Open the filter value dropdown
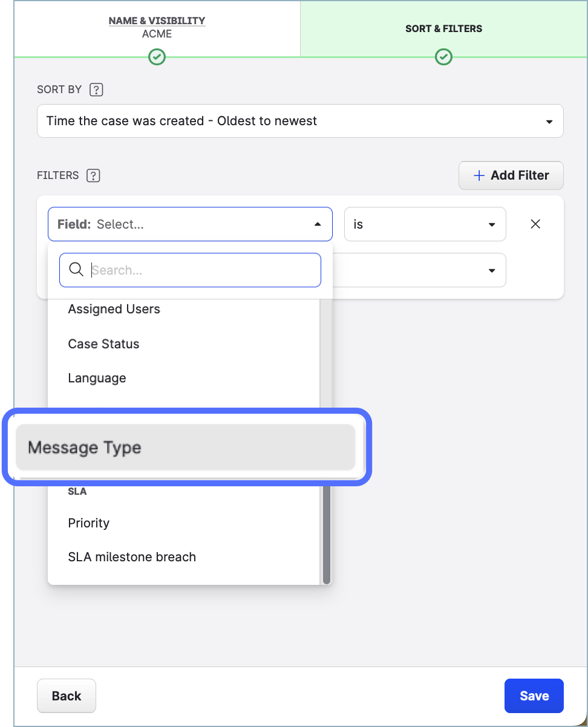Viewport: 588px width, 727px height. pyautogui.click(x=491, y=270)
